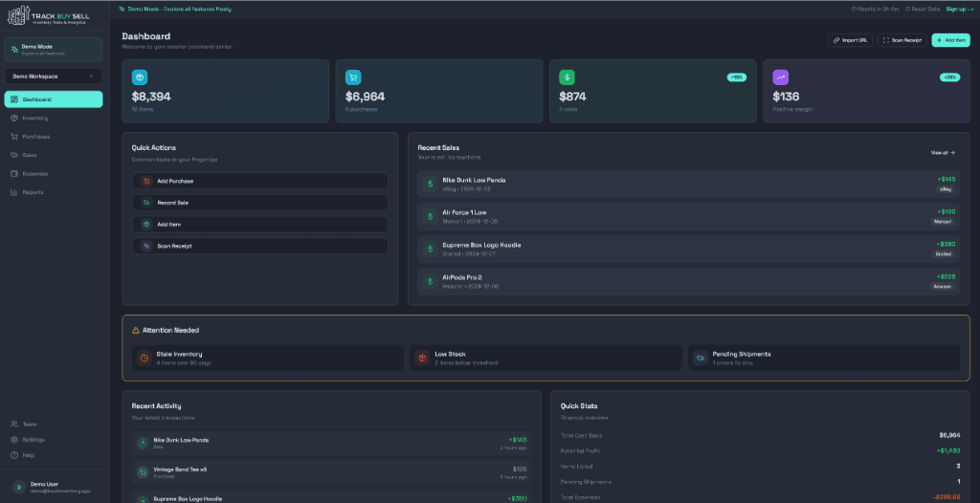Click the box icon on Low Stock
This screenshot has width=980, height=503.
422,358
